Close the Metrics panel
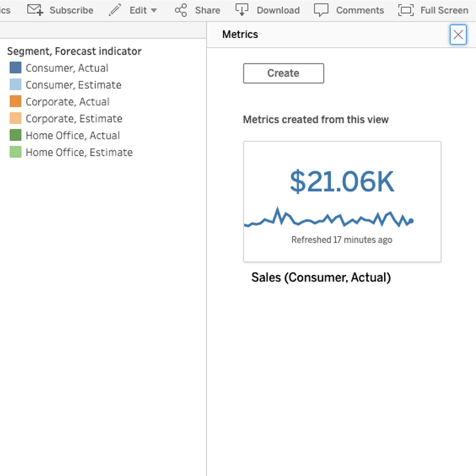This screenshot has height=476, width=476. (x=458, y=34)
